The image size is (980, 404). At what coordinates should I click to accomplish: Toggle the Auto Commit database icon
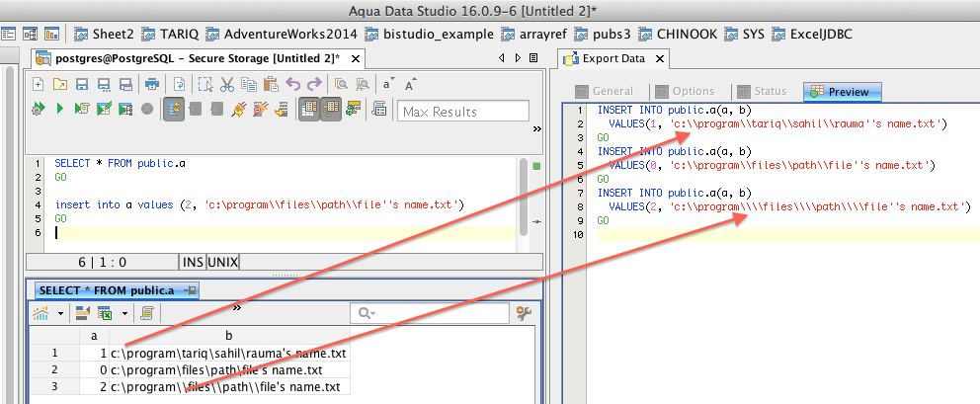coord(174,109)
